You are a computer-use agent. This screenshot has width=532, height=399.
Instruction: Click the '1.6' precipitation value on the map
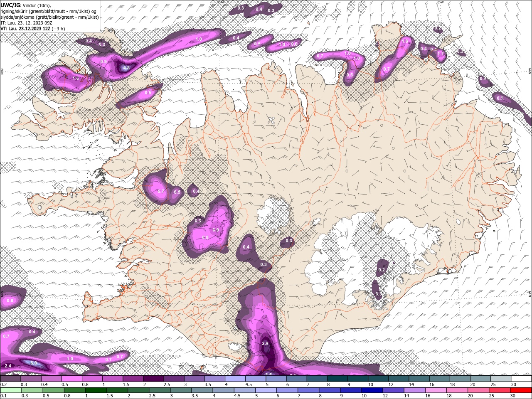pyautogui.click(x=76, y=78)
